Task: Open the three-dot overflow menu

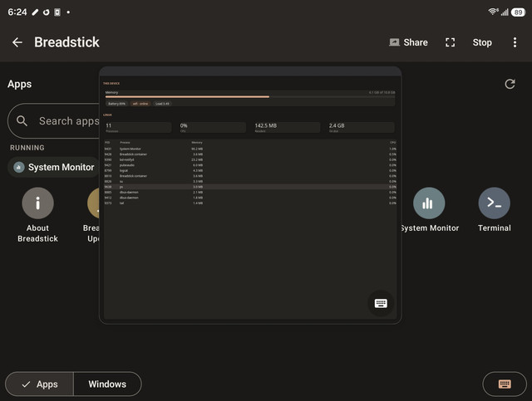Action: (x=515, y=42)
